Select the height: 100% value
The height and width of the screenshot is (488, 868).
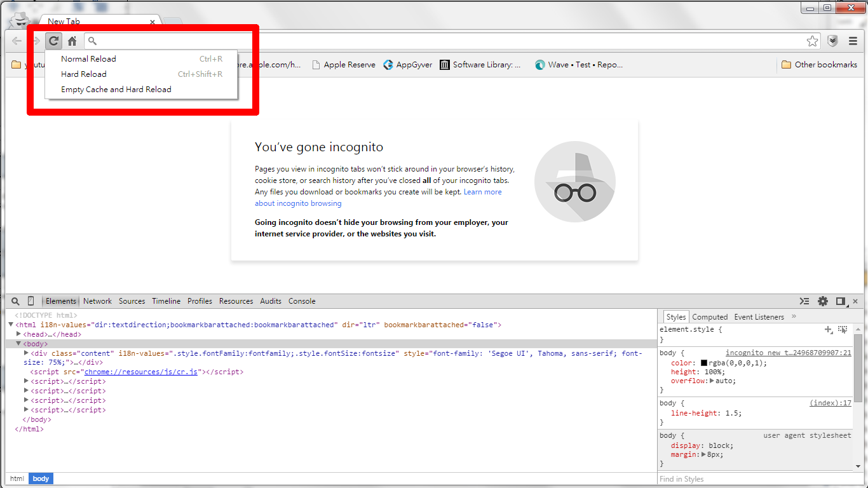point(712,372)
